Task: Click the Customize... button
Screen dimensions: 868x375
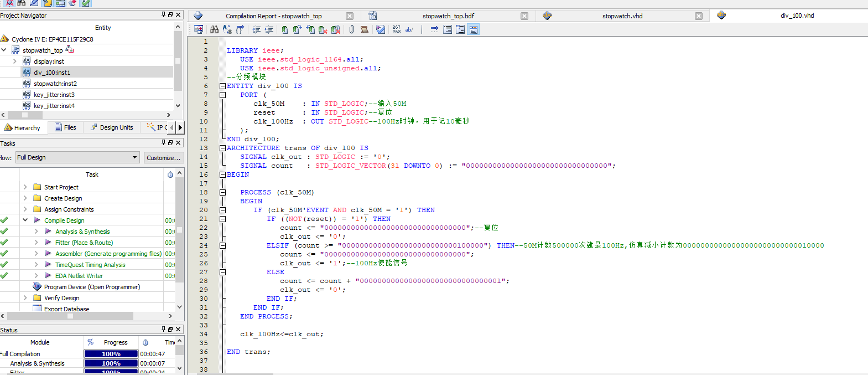Action: tap(163, 158)
